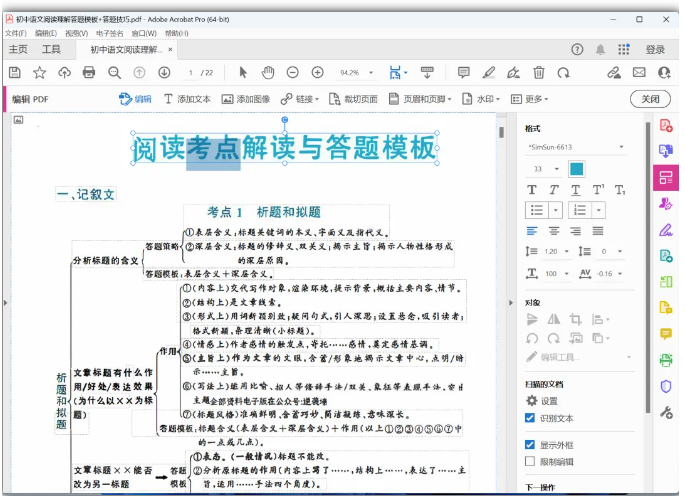Share a link to the file
Image resolution: width=685 pixels, height=496 pixels.
[614, 73]
